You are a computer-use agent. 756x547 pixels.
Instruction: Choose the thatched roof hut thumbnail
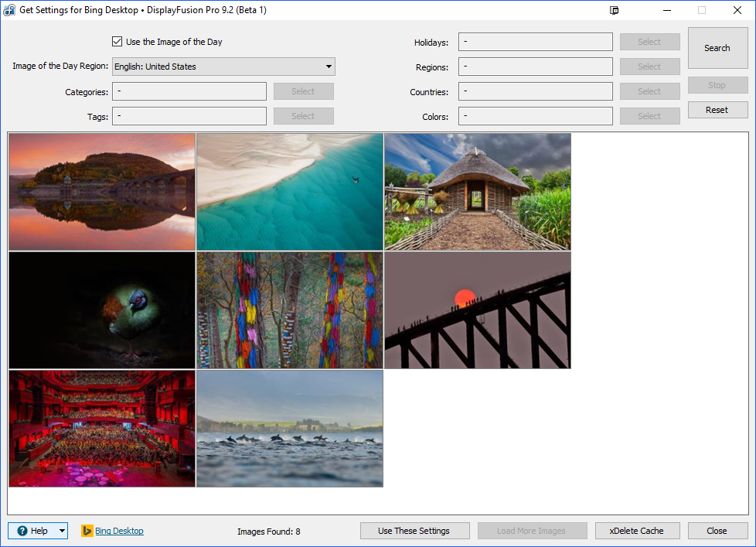coord(478,192)
